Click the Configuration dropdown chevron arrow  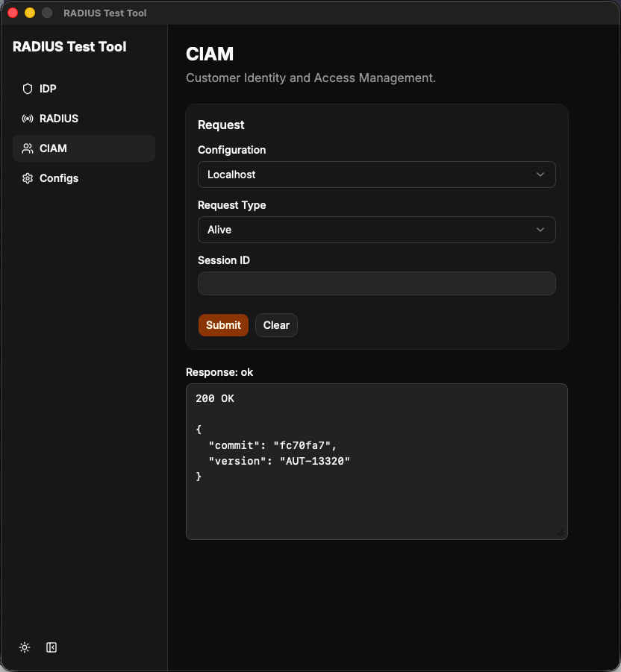tap(540, 175)
